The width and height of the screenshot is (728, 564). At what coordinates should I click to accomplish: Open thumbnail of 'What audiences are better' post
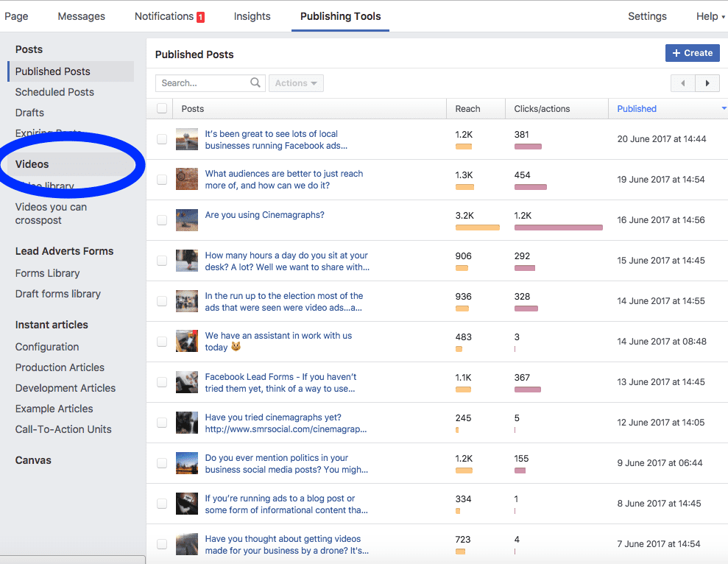187,180
